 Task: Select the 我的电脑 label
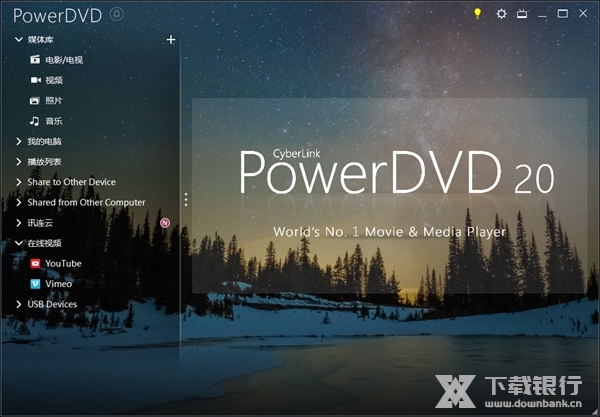pyautogui.click(x=44, y=142)
